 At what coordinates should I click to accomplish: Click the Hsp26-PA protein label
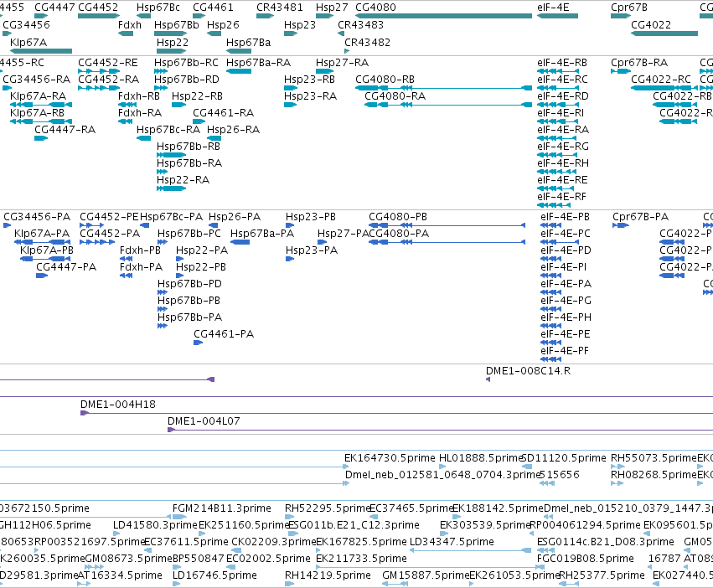pos(235,216)
